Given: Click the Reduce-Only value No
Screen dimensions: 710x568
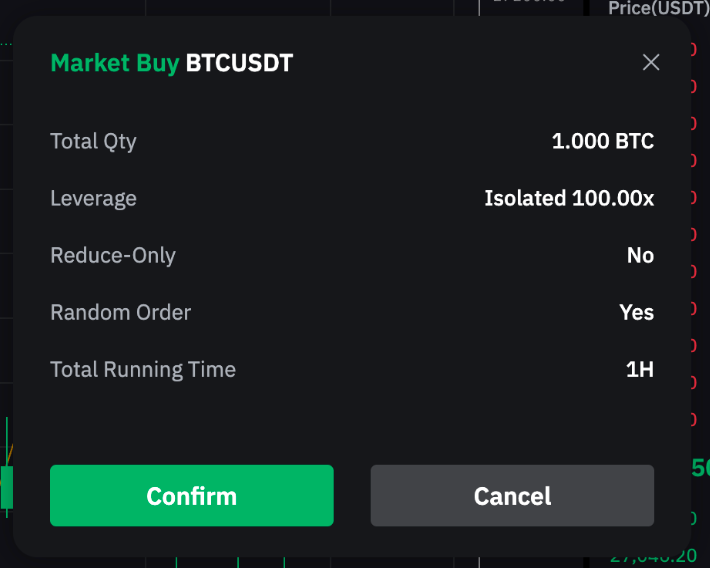Looking at the screenshot, I should tap(640, 255).
